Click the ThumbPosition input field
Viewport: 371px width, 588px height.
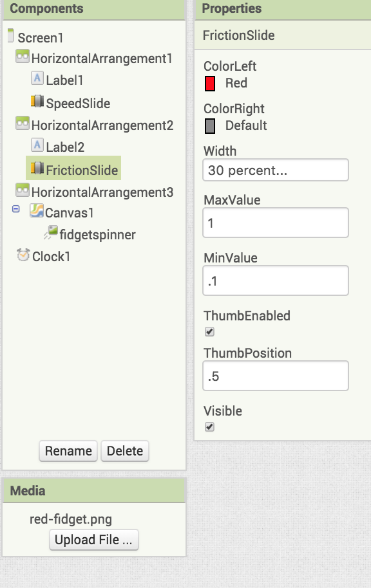[x=276, y=376]
